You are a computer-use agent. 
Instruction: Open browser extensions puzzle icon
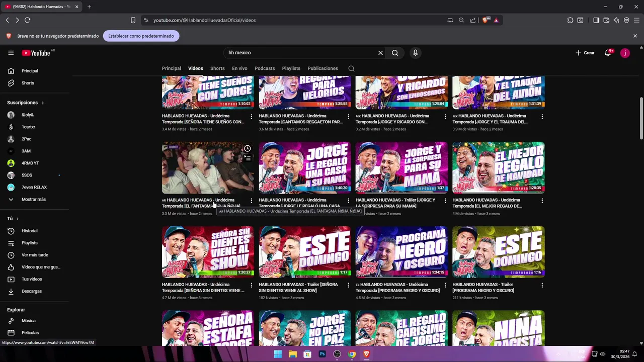[x=570, y=20]
